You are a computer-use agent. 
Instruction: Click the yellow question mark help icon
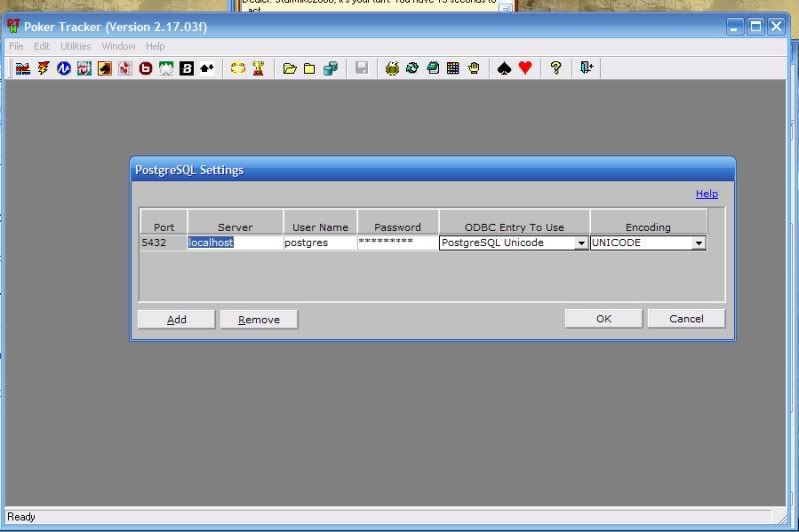coord(556,68)
